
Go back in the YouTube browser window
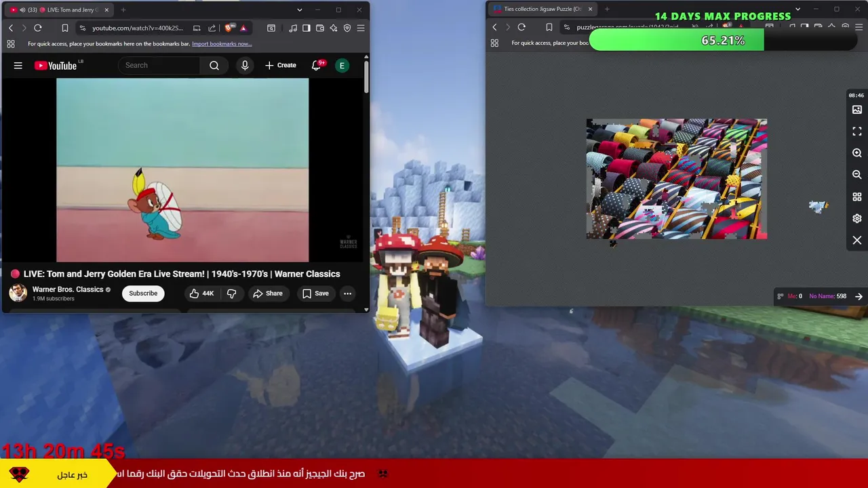click(11, 28)
